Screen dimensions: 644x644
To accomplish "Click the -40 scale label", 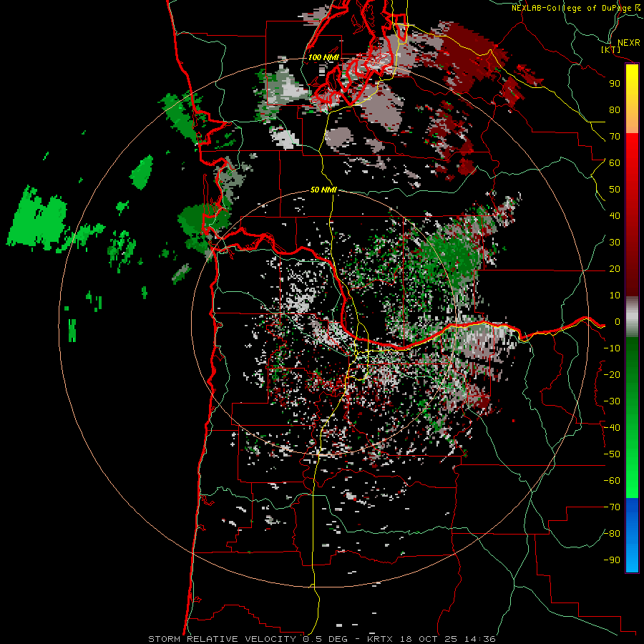I will (612, 428).
